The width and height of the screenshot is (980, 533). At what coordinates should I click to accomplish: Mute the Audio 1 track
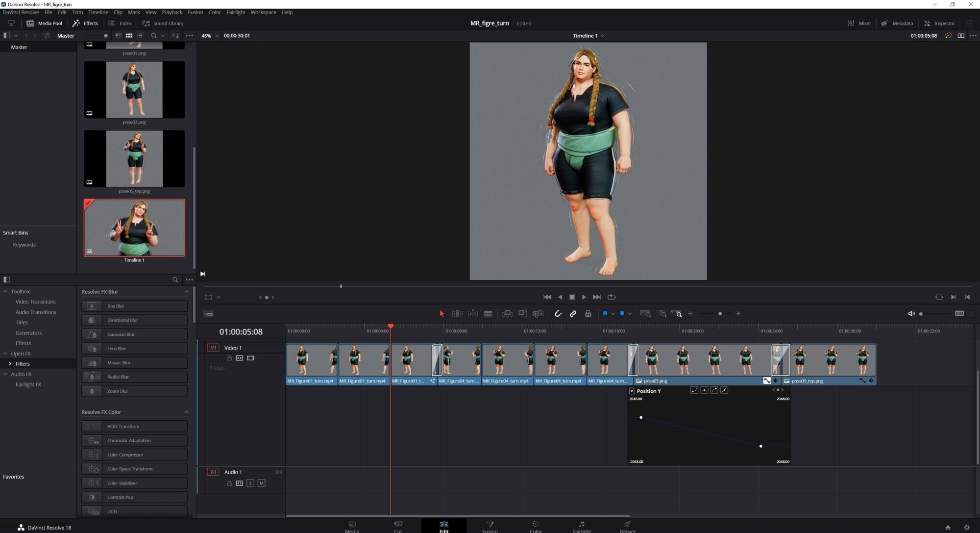tap(261, 483)
